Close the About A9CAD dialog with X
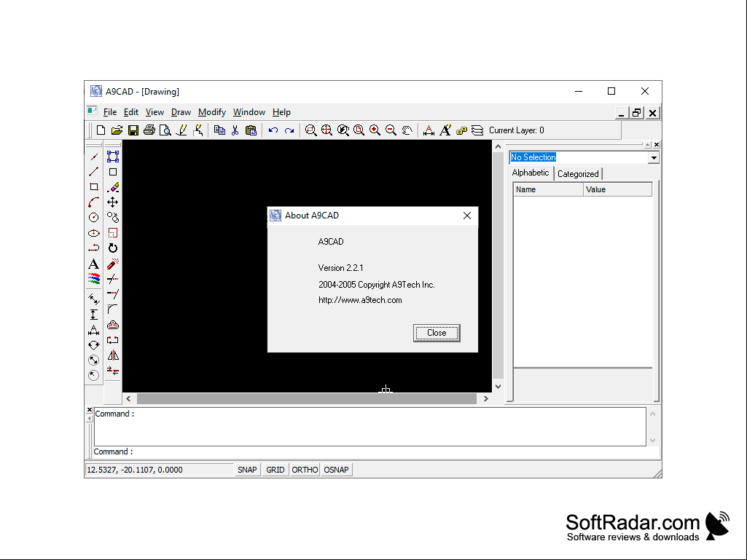Viewport: 747px width, 560px height. click(x=467, y=216)
